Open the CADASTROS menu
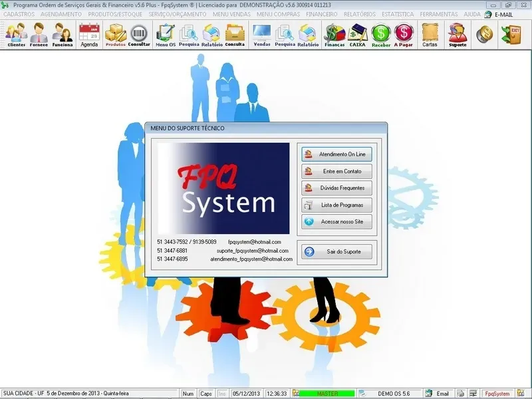This screenshot has height=399, width=532. click(19, 14)
